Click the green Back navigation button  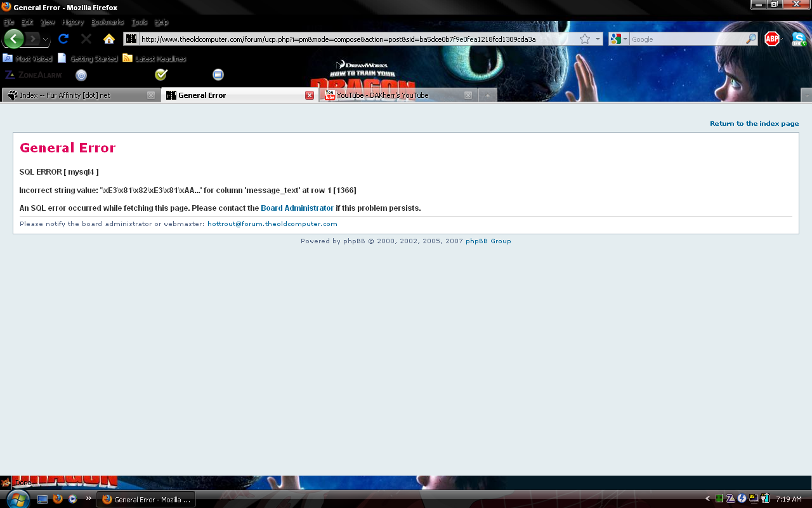click(x=13, y=39)
